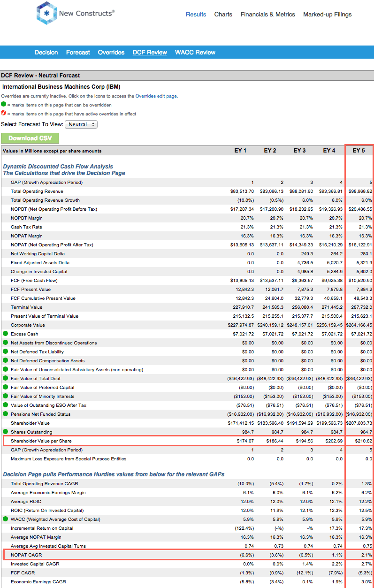Click override icon for Excess Cash
The width and height of the screenshot is (374, 588).
click(x=5, y=334)
